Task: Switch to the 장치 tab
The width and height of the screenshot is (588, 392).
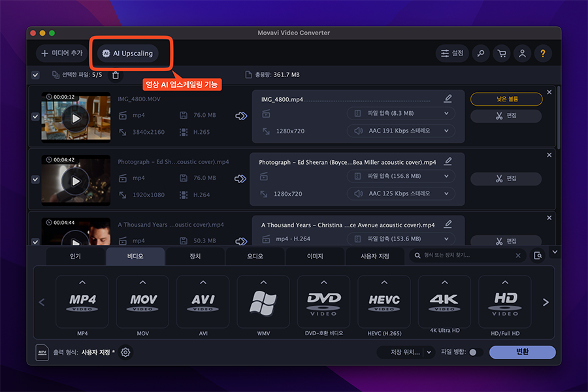Action: 195,256
